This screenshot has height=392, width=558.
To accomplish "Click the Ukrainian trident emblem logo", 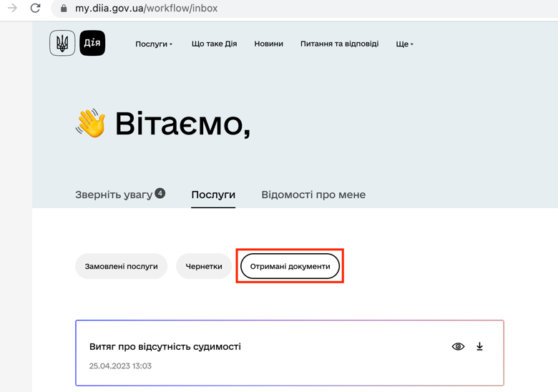I will tap(62, 43).
